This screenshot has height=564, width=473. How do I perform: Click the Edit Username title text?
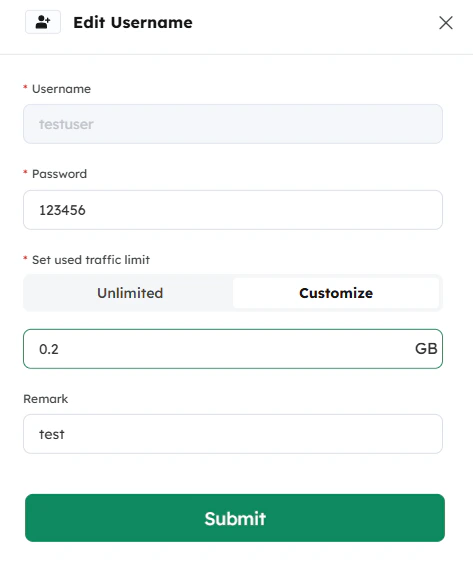133,23
